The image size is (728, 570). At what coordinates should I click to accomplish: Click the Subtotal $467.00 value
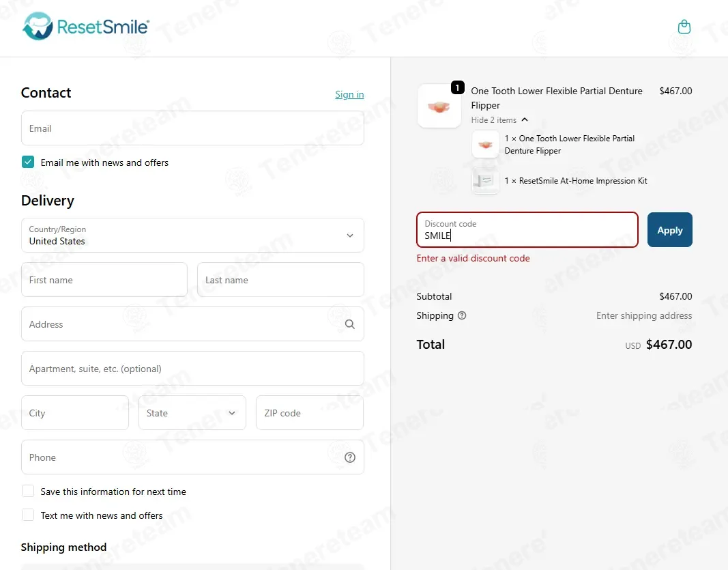pyautogui.click(x=675, y=296)
